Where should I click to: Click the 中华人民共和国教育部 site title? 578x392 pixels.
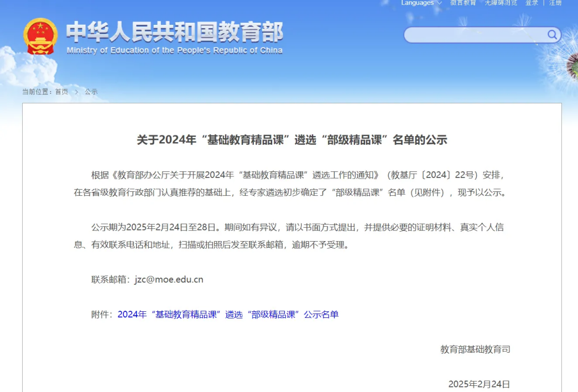[174, 33]
